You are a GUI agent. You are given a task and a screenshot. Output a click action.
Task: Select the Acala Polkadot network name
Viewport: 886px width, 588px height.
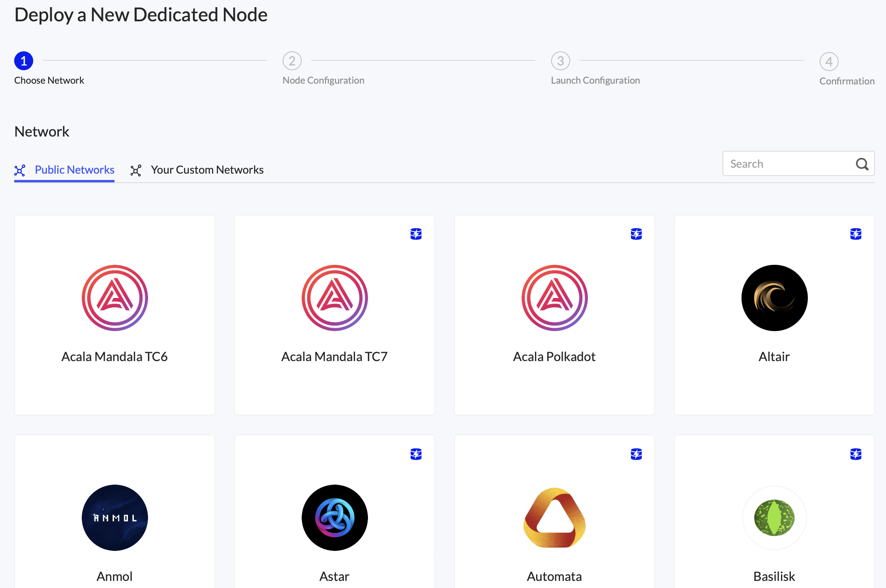pyautogui.click(x=554, y=356)
